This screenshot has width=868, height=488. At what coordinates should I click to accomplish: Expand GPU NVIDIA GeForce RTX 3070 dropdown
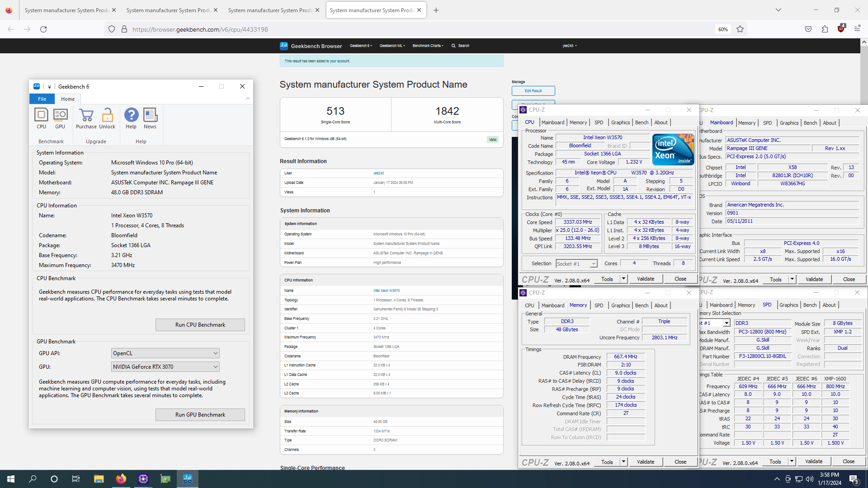[x=165, y=367]
